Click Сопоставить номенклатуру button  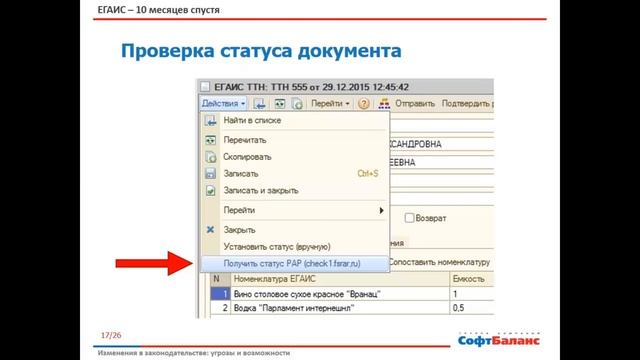[x=439, y=262]
